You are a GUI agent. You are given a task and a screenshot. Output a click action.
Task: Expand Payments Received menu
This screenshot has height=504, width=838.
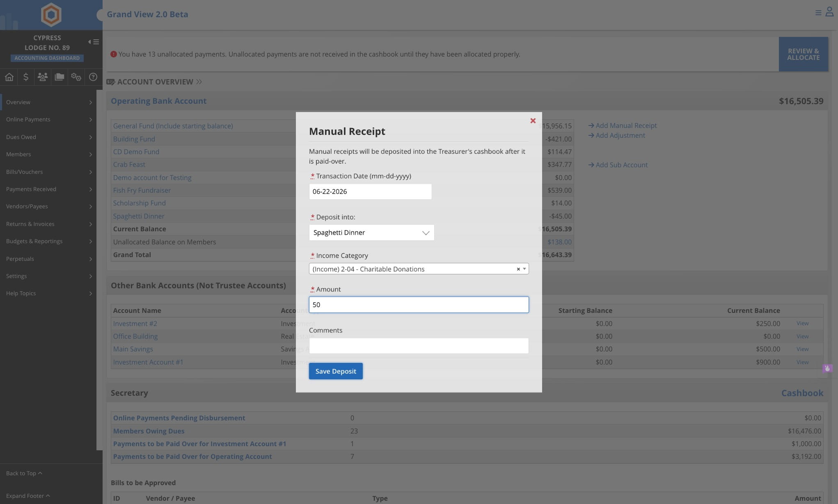pyautogui.click(x=48, y=189)
